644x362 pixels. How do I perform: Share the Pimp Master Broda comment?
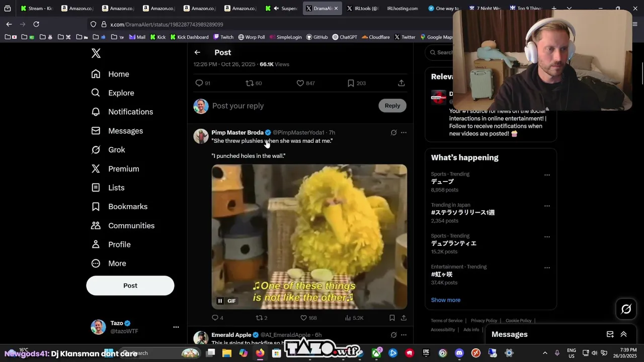[404, 318]
